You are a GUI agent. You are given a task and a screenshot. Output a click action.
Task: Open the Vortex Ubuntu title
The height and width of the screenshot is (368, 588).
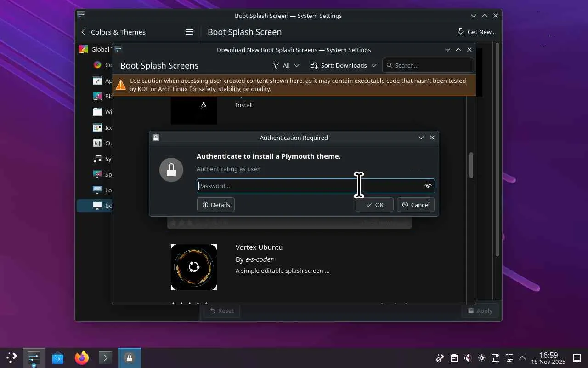259,247
